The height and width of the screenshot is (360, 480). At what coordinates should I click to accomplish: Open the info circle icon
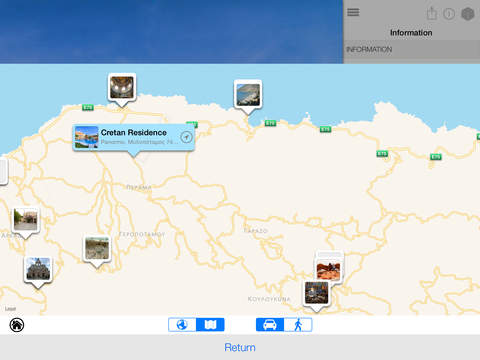(449, 14)
